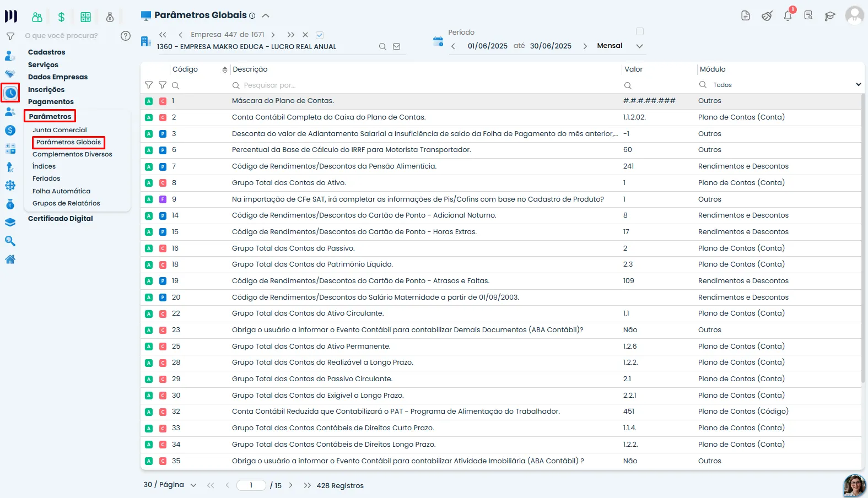868x498 pixels.
Task: Jump to last company with double arrow
Action: pos(290,35)
